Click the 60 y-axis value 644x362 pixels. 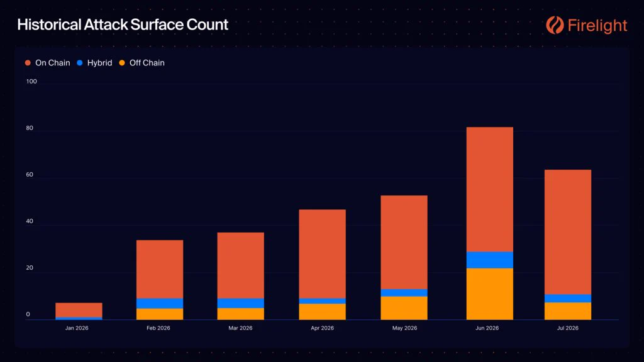coord(30,175)
